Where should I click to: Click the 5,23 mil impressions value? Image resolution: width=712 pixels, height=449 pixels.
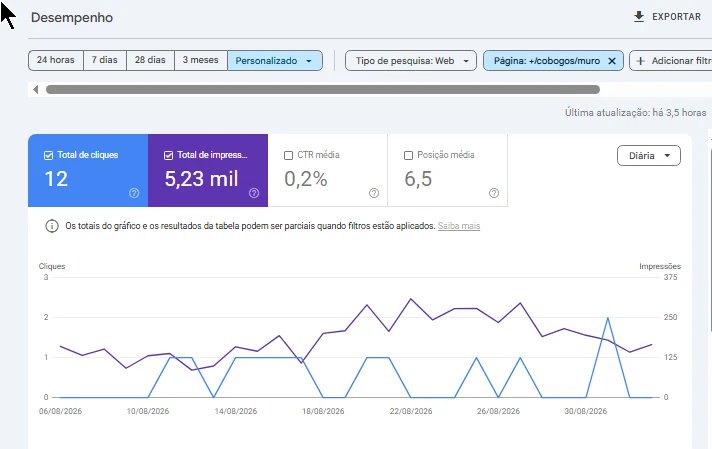[x=201, y=179]
